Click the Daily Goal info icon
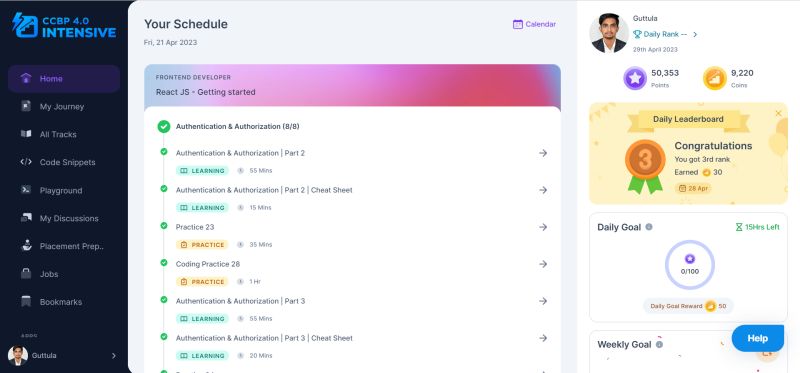The height and width of the screenshot is (373, 800). tap(648, 227)
